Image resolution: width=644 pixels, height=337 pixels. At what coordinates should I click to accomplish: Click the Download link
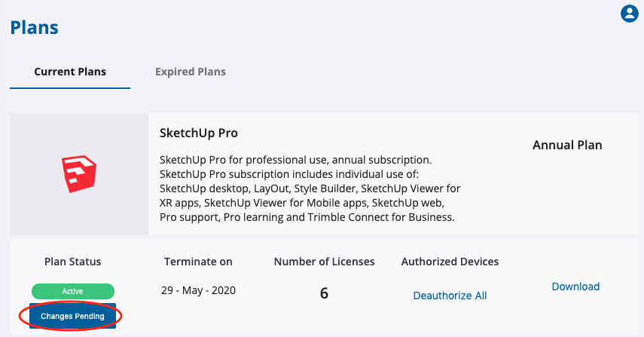tap(575, 286)
